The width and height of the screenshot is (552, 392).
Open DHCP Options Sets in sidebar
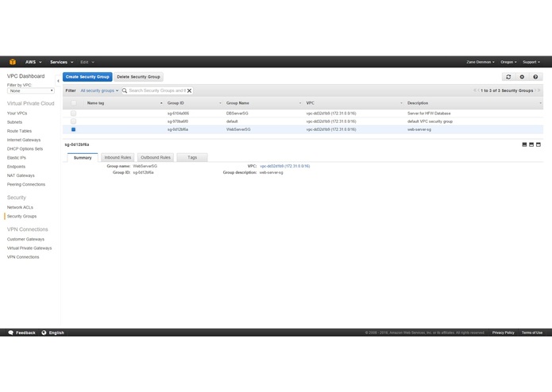click(25, 148)
